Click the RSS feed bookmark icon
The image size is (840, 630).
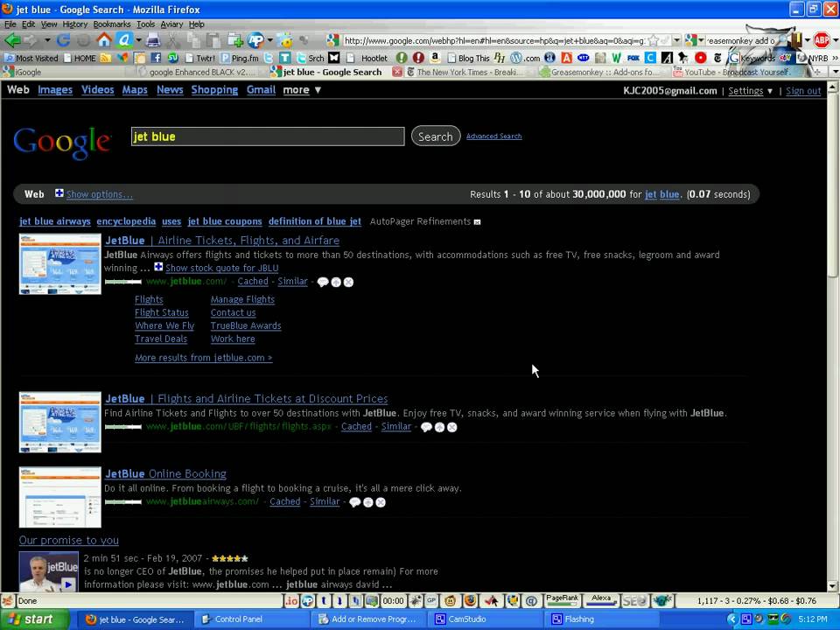[x=106, y=58]
